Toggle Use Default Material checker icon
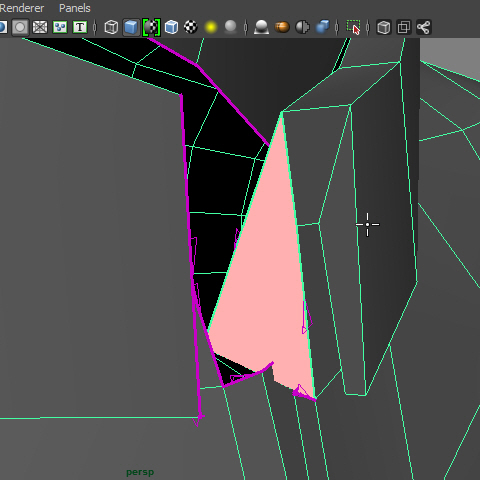 point(151,27)
